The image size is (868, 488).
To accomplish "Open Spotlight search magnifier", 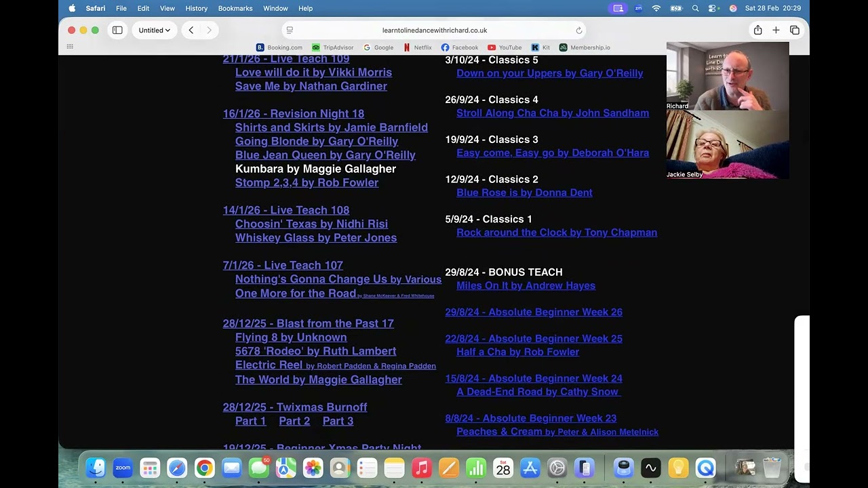I will click(x=695, y=8).
